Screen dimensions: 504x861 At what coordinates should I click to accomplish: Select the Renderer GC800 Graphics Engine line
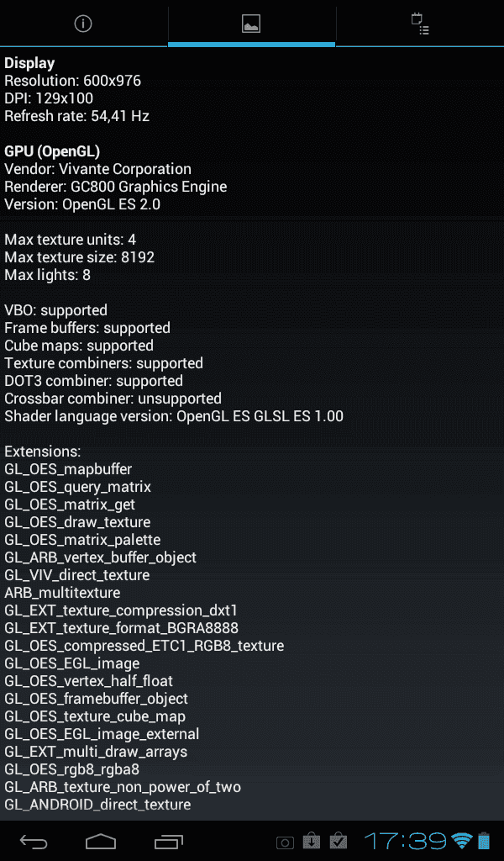point(116,187)
